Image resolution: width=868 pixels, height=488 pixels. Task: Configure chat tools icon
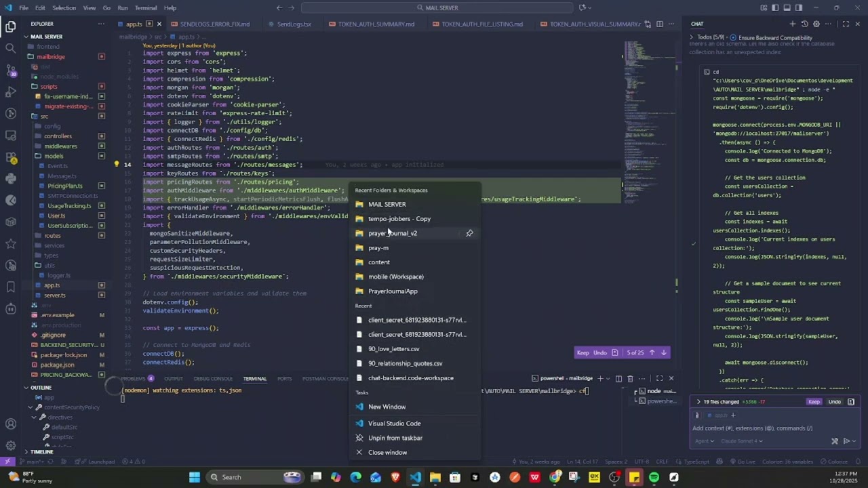pos(835,441)
